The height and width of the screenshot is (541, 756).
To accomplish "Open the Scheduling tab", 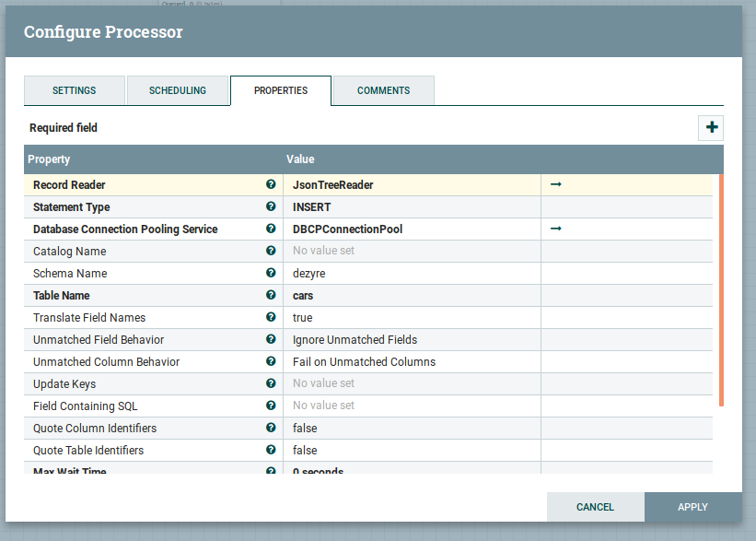I will tap(178, 91).
